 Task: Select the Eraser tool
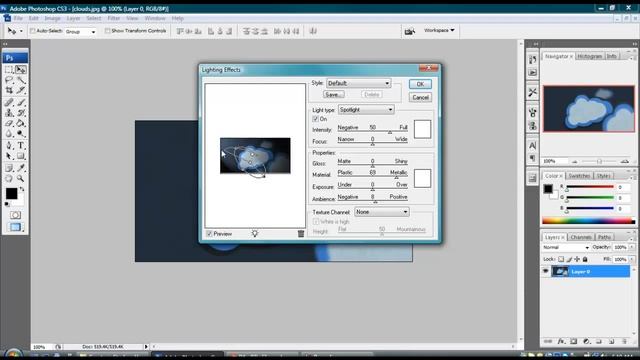pos(9,123)
